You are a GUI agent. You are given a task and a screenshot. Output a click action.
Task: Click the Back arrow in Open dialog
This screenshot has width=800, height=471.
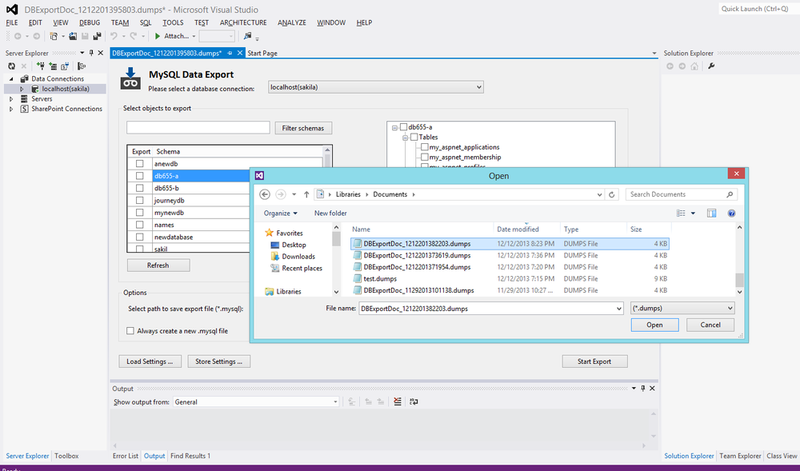point(264,194)
